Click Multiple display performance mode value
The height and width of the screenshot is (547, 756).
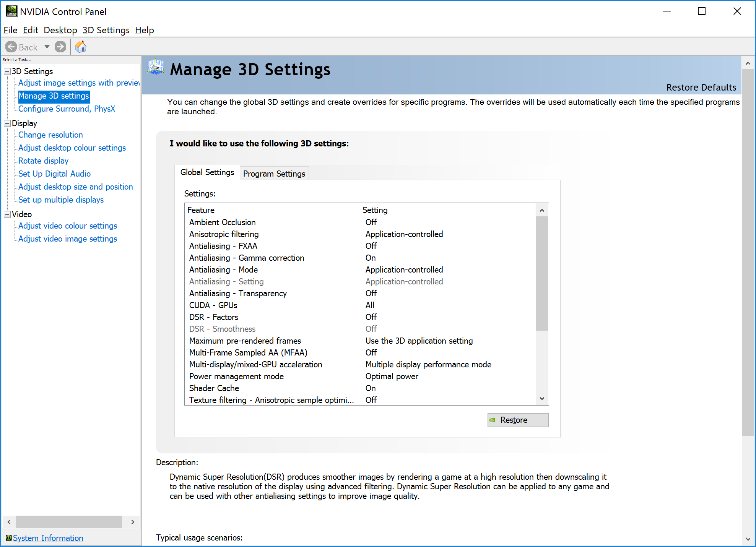(428, 365)
